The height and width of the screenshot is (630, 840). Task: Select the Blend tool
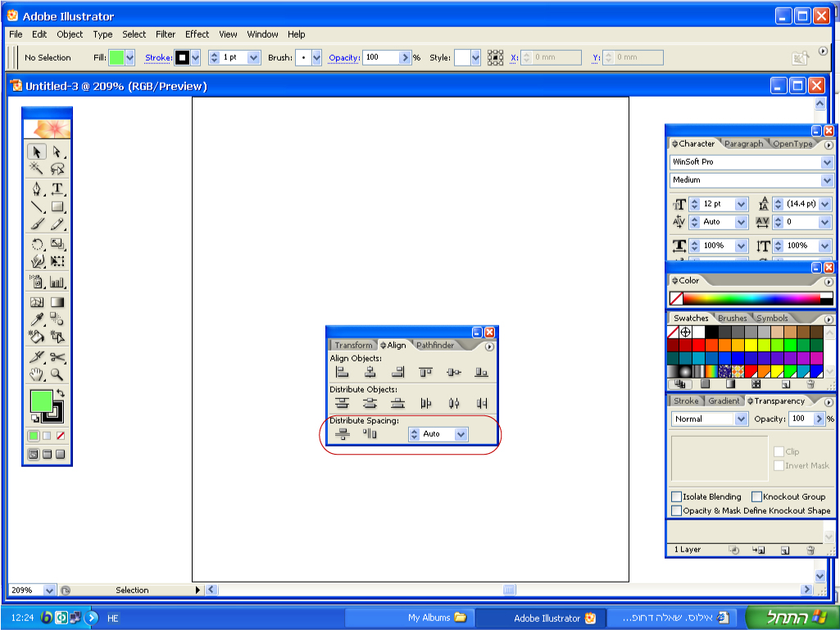tap(57, 320)
